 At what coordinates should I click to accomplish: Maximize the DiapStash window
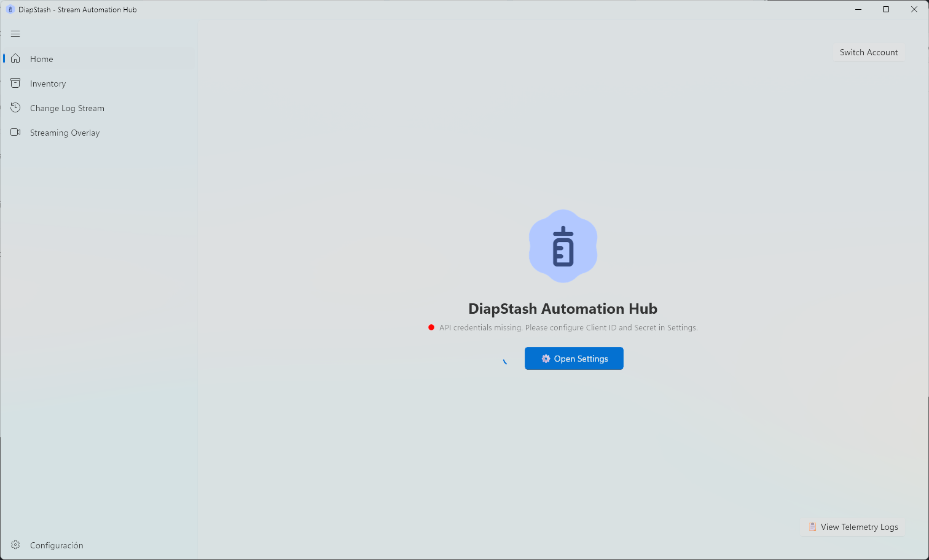[x=886, y=9]
